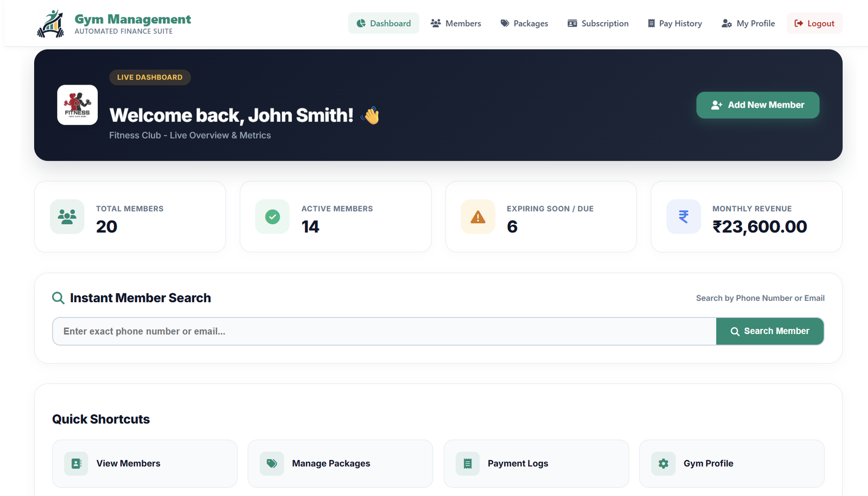The image size is (868, 496).
Task: Click the Manage Packages tag icon
Action: [272, 463]
